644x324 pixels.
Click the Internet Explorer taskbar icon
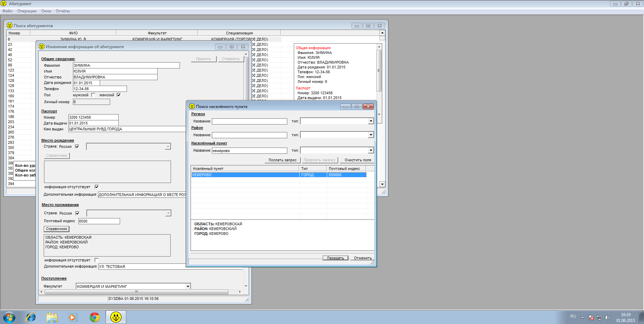pyautogui.click(x=31, y=317)
